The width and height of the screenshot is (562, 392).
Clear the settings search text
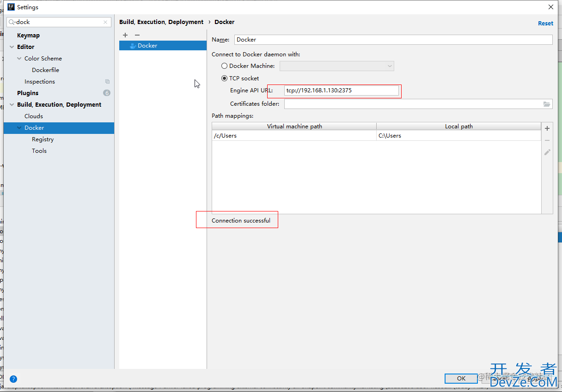(x=105, y=22)
